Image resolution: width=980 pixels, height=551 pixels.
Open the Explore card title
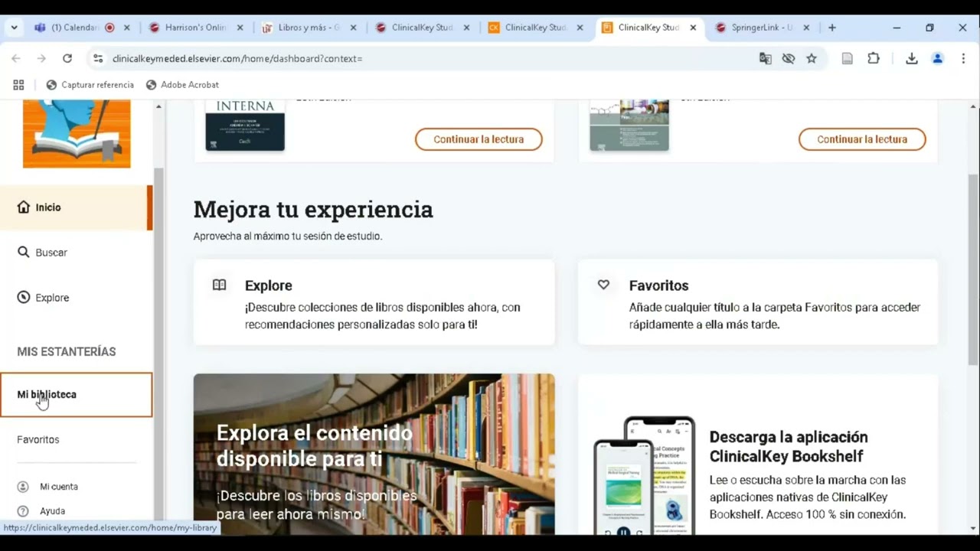(269, 285)
